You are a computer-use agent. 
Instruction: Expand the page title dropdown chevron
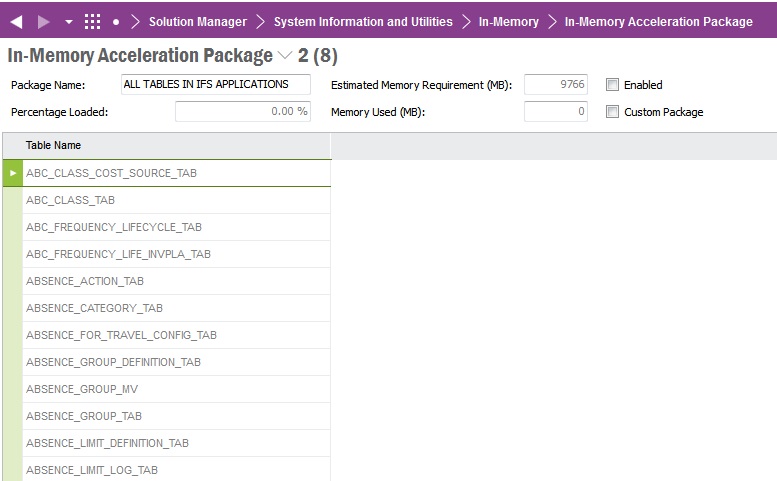285,57
